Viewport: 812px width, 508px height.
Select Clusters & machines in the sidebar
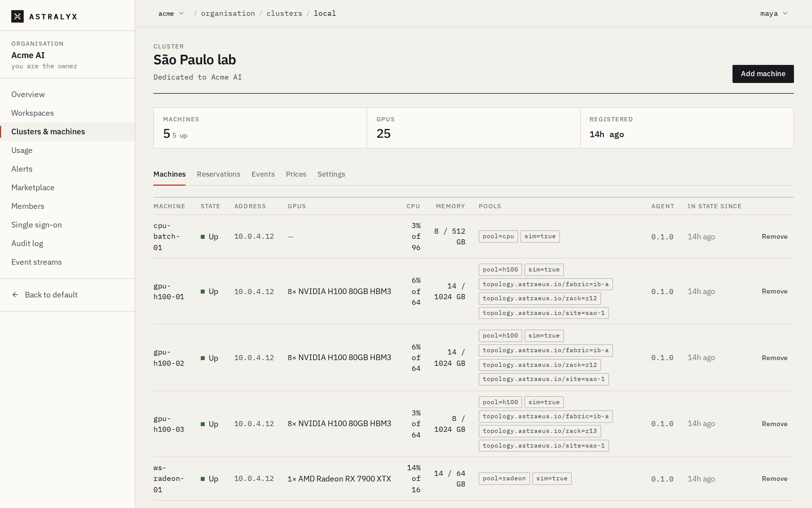click(67, 132)
